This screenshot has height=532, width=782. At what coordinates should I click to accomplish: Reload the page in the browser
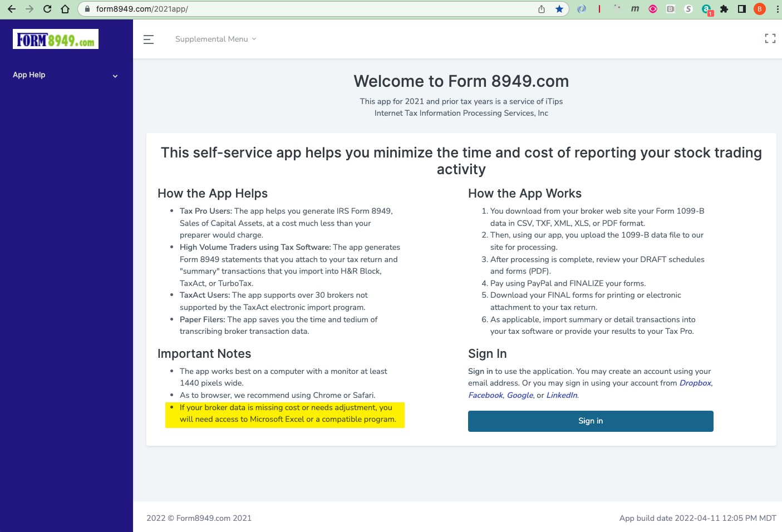47,9
